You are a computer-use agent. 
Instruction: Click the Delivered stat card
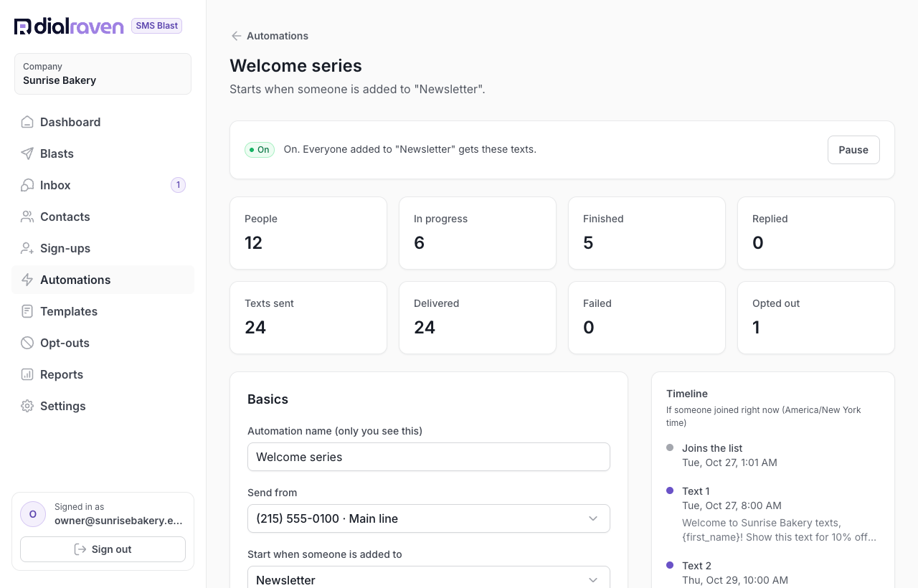pyautogui.click(x=478, y=318)
